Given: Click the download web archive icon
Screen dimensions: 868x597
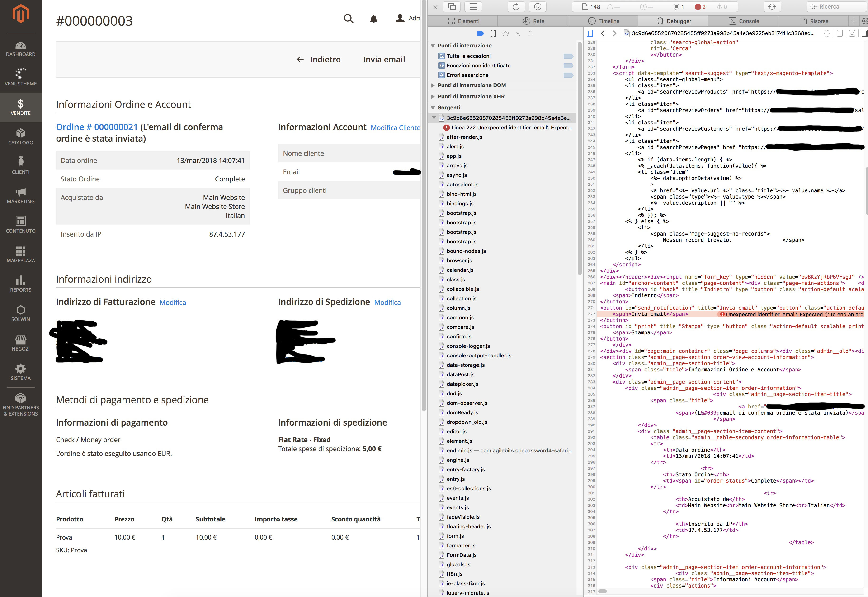Looking at the screenshot, I should 538,7.
